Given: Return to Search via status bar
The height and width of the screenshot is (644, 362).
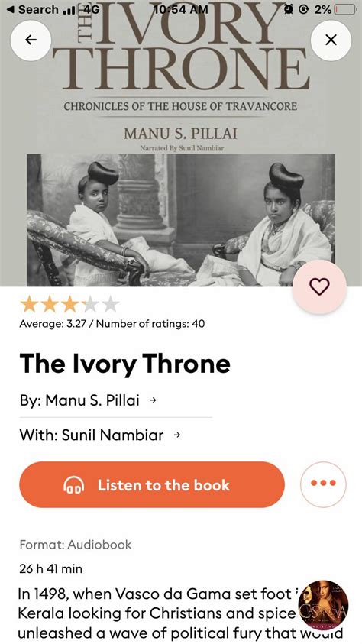Looking at the screenshot, I should pyautogui.click(x=33, y=9).
